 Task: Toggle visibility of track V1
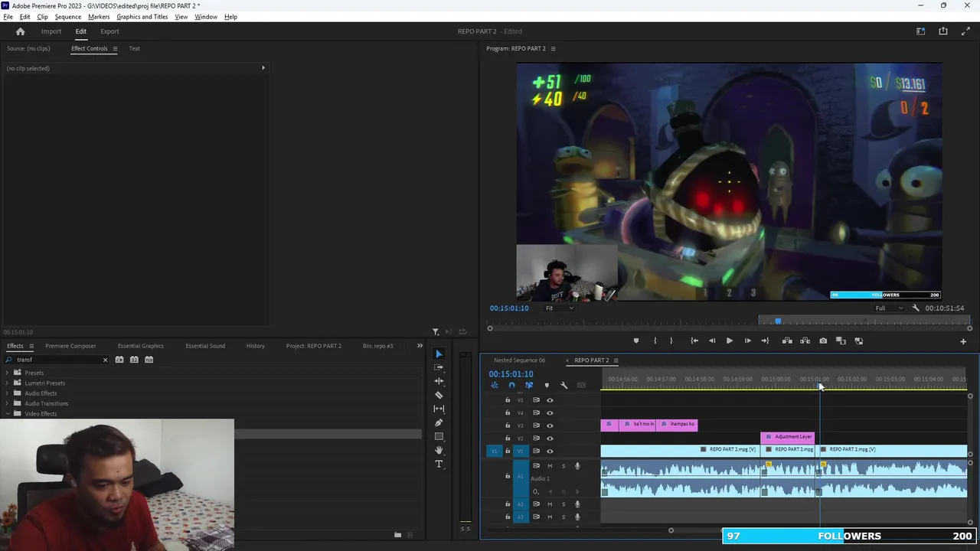point(550,451)
